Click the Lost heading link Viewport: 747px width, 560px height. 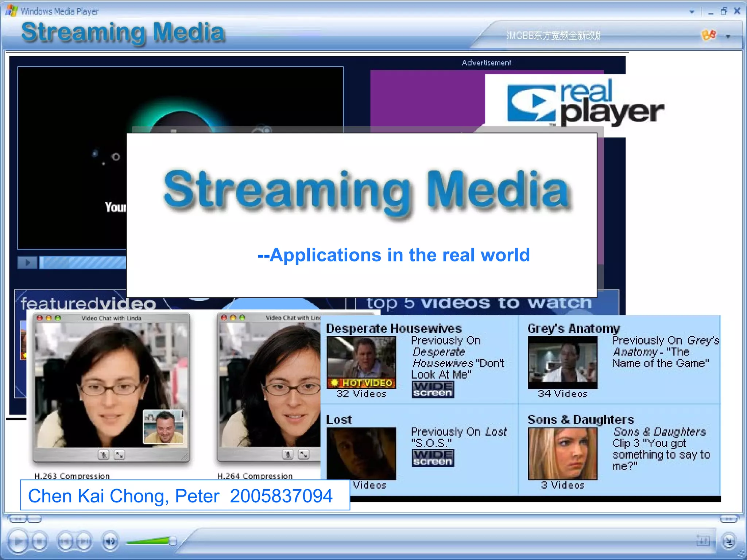click(338, 420)
